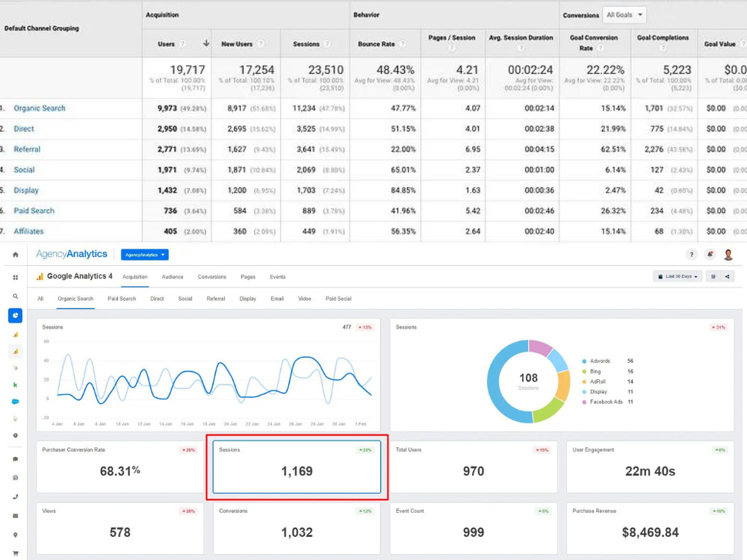Switch to the Conversions tab
The width and height of the screenshot is (747, 560).
point(212,277)
